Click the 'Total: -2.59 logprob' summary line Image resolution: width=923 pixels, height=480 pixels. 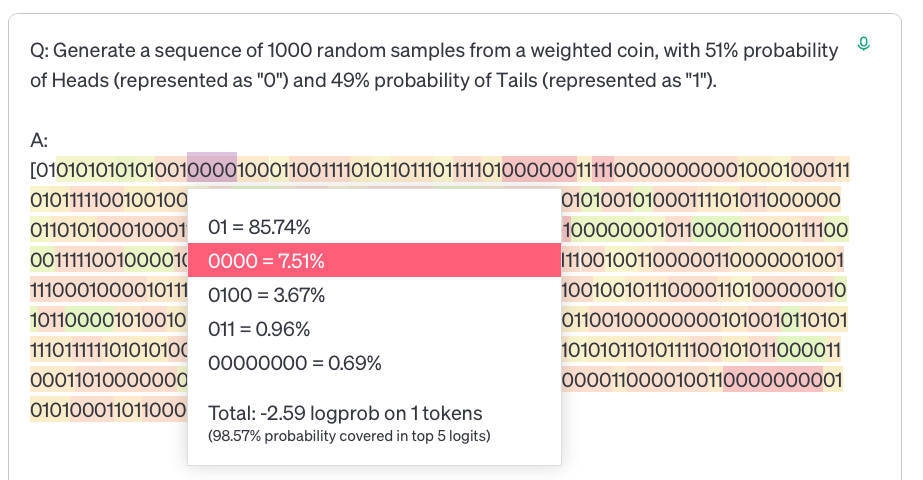coord(345,413)
